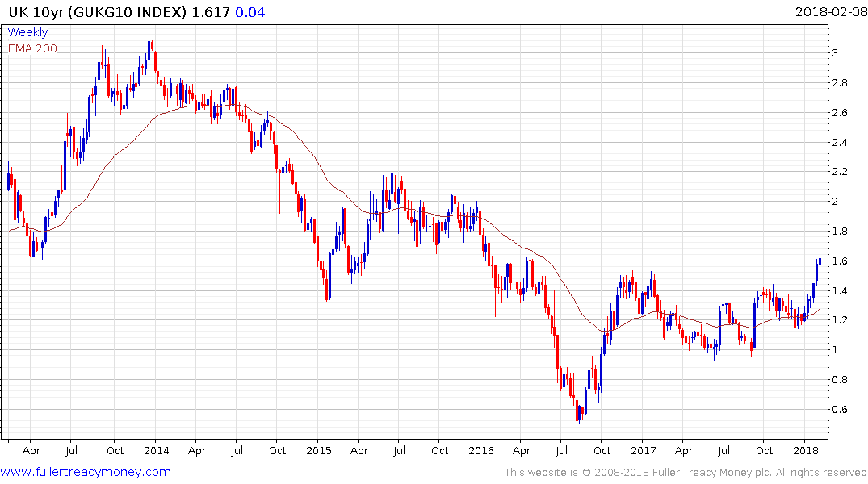868x484 pixels.
Task: Click the lowest candlestick near 0.5 in 2016
Action: [x=578, y=414]
